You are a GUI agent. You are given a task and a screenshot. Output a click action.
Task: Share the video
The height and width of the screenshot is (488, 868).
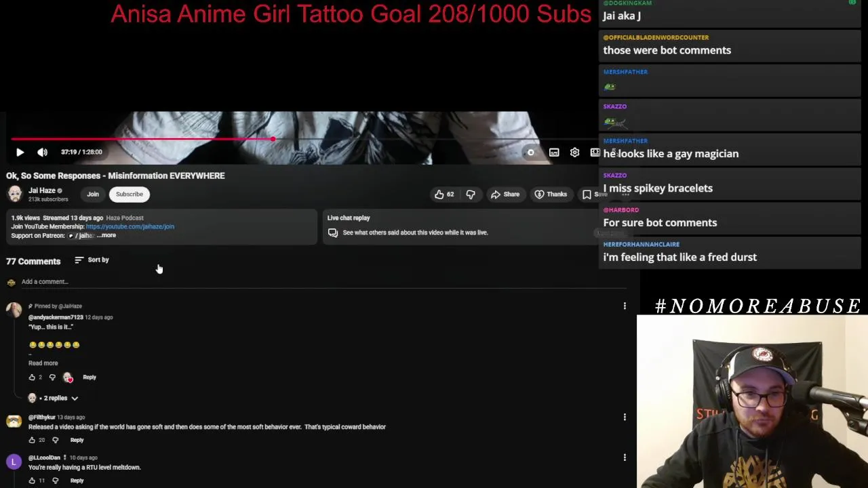505,195
